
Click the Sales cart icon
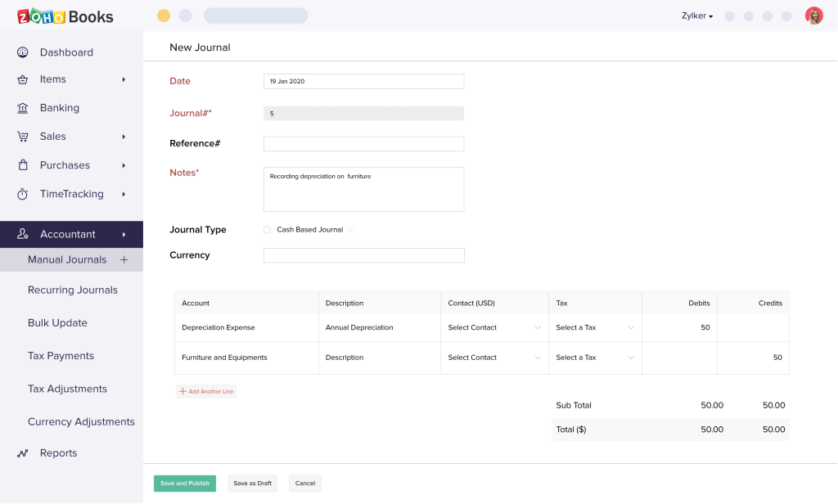(x=23, y=137)
